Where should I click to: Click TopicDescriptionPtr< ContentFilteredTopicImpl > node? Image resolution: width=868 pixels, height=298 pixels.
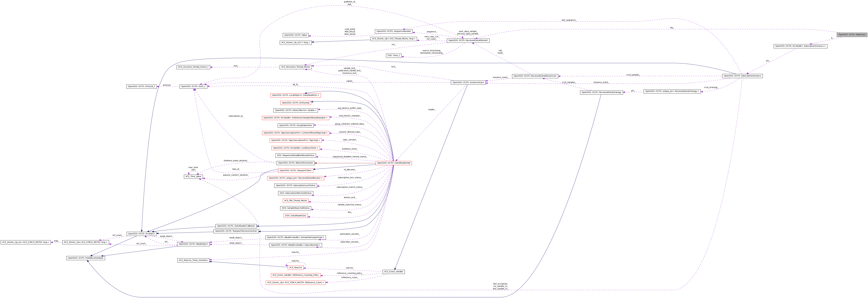[x=295, y=133]
